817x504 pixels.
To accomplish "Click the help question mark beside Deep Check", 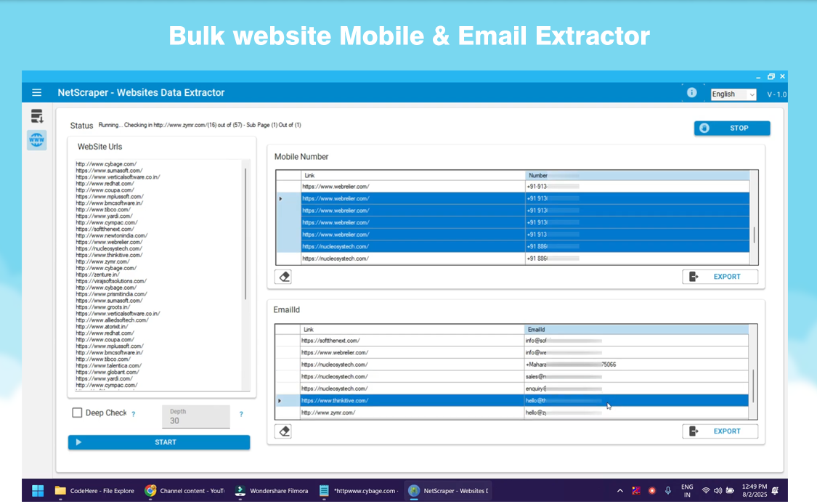I will [x=134, y=414].
